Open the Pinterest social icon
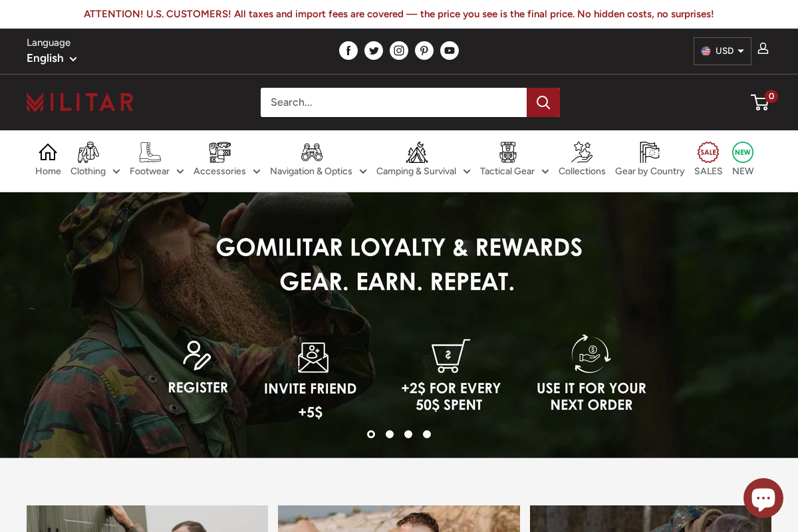This screenshot has width=798, height=532. pos(424,51)
